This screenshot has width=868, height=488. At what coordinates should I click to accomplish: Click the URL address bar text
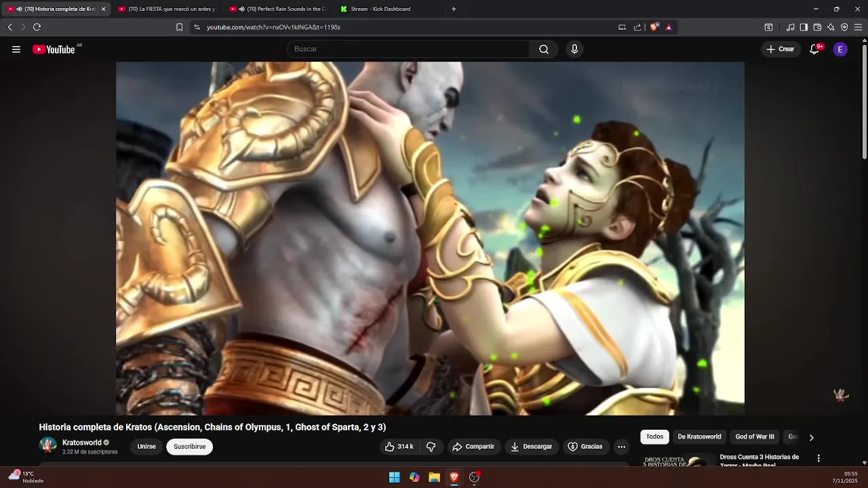pos(273,27)
